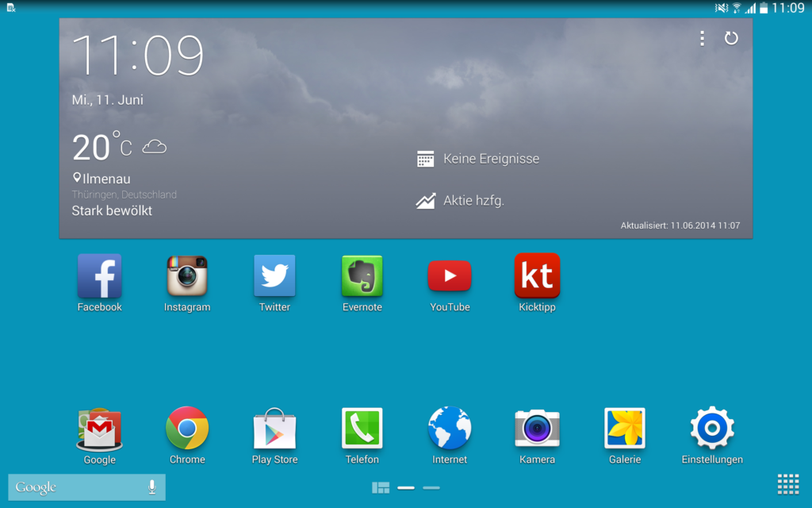Open the Google apps folder

coord(99,429)
